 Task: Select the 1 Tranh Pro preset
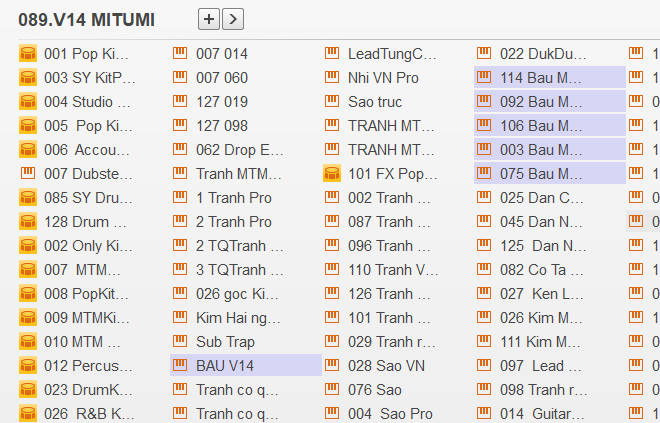tap(233, 198)
